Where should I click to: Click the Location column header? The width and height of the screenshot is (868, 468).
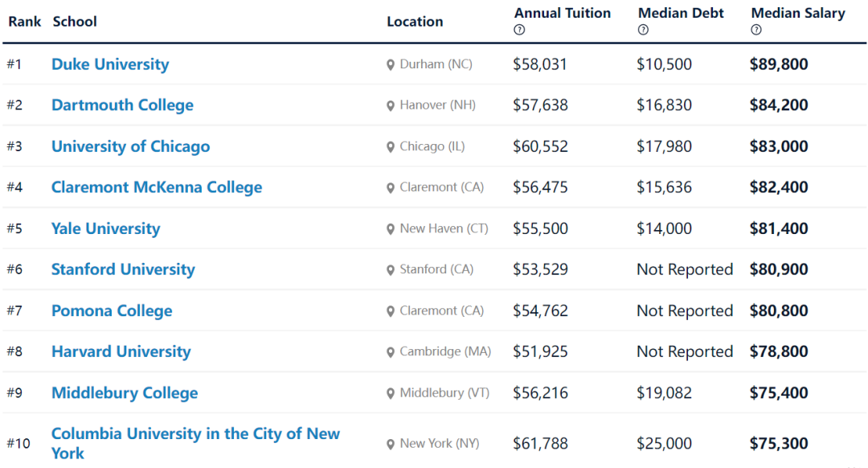click(x=415, y=22)
